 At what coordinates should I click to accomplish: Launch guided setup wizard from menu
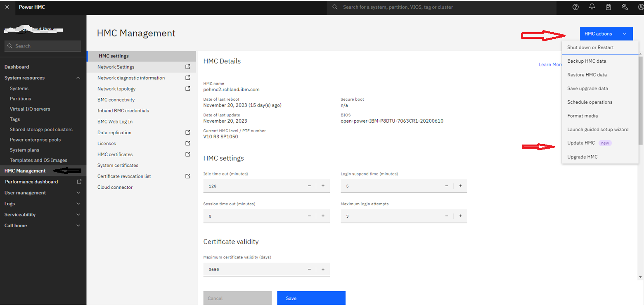click(600, 129)
